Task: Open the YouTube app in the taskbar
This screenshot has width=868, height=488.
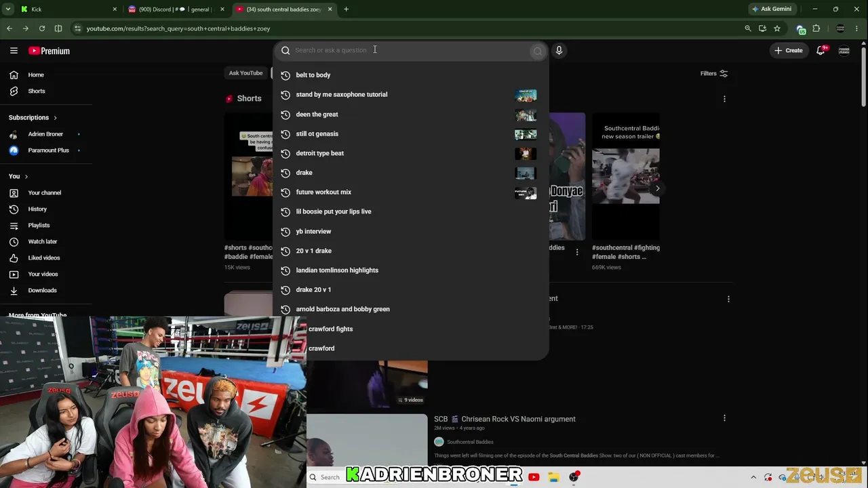Action: 534,477
